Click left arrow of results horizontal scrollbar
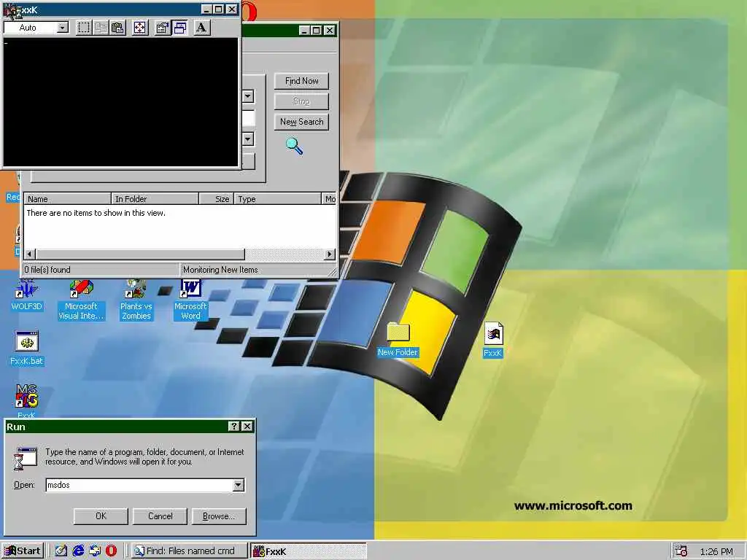The image size is (747, 560). [30, 254]
